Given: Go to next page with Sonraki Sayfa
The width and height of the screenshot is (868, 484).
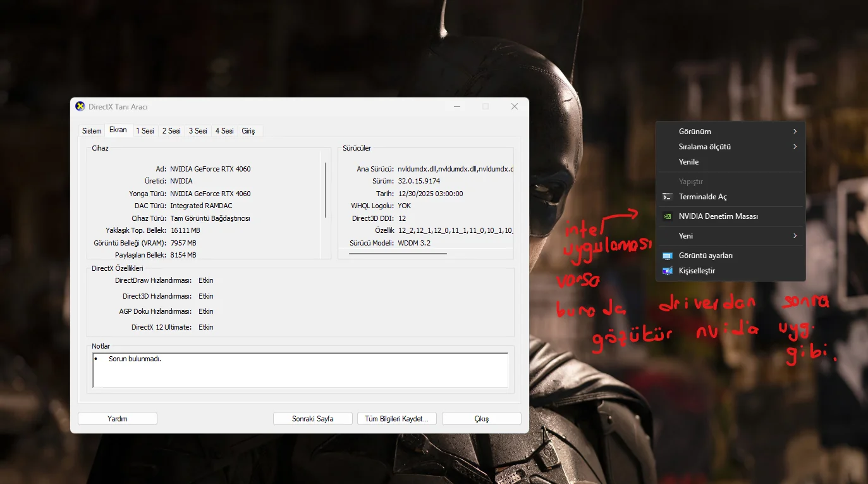Looking at the screenshot, I should click(313, 419).
